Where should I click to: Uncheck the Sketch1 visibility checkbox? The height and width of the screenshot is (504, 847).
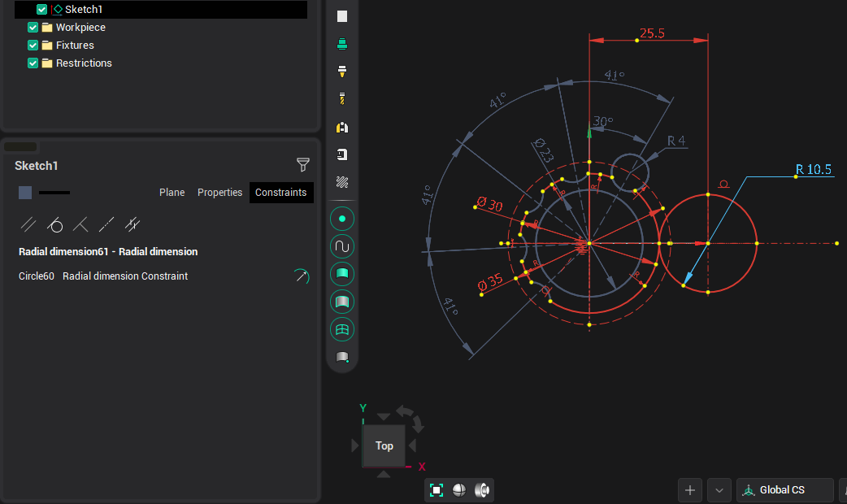(42, 10)
